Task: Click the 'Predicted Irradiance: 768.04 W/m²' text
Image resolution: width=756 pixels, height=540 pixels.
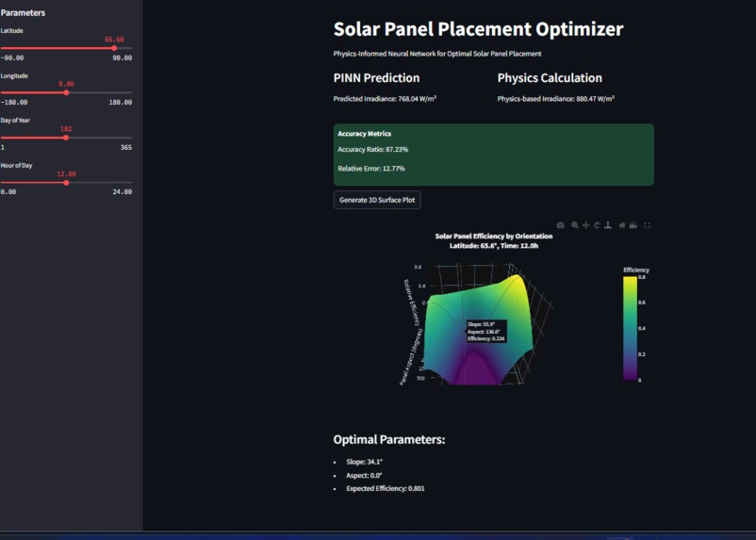Action: pos(385,99)
